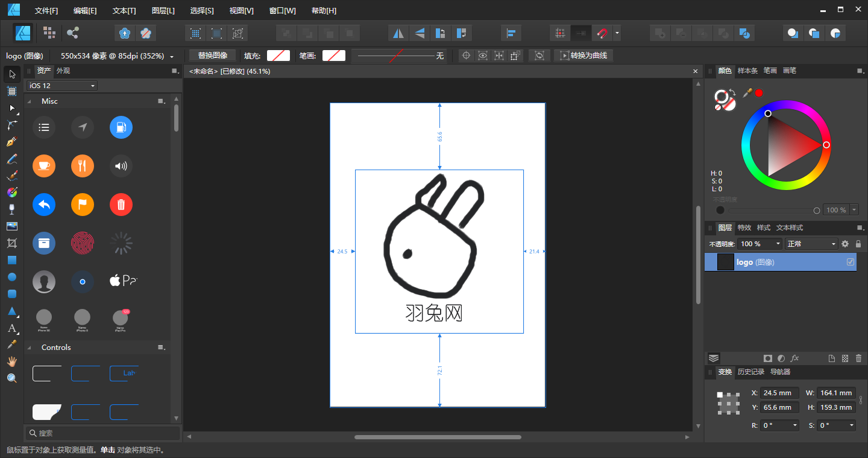The image size is (868, 458).
Task: Click the Flip Vertical toolbar icon
Action: point(420,33)
